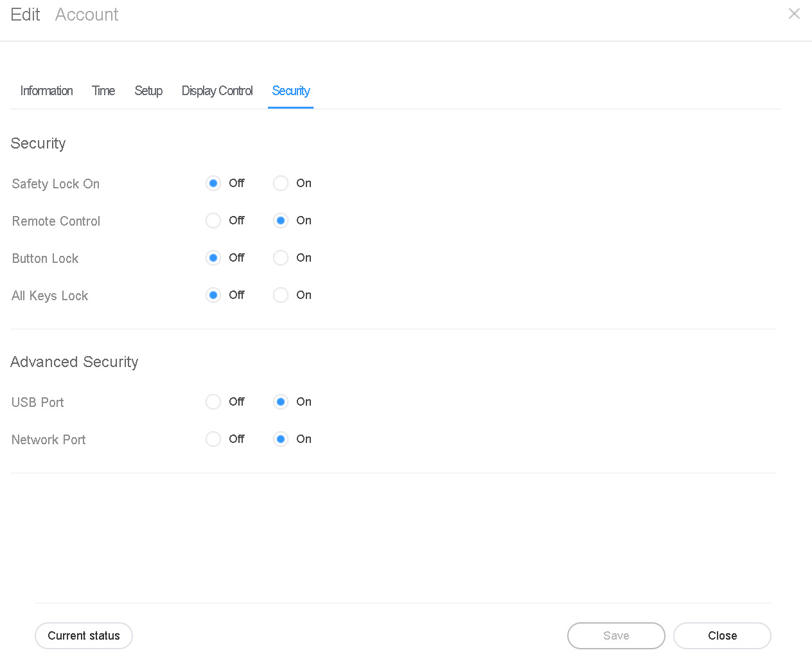Open the Time tab
812x657 pixels.
tap(103, 91)
